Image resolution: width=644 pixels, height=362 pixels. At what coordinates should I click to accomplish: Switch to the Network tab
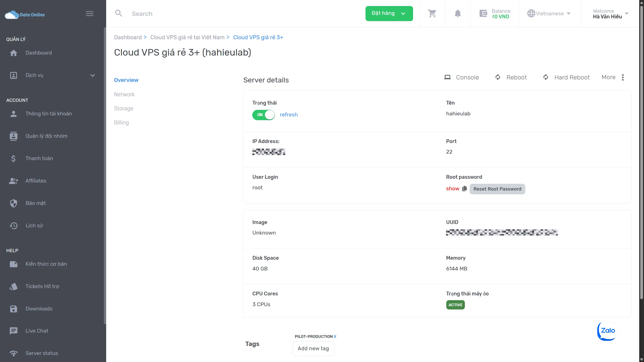pos(124,94)
